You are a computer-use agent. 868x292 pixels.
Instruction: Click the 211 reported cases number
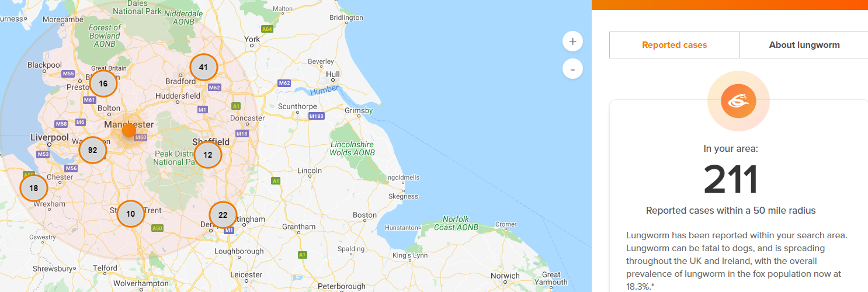731,180
